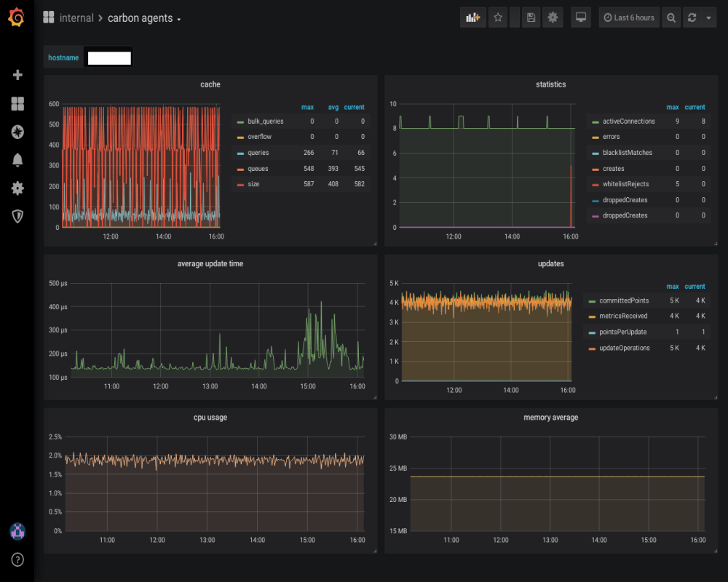Open the cpu usage panel menu

(211, 416)
